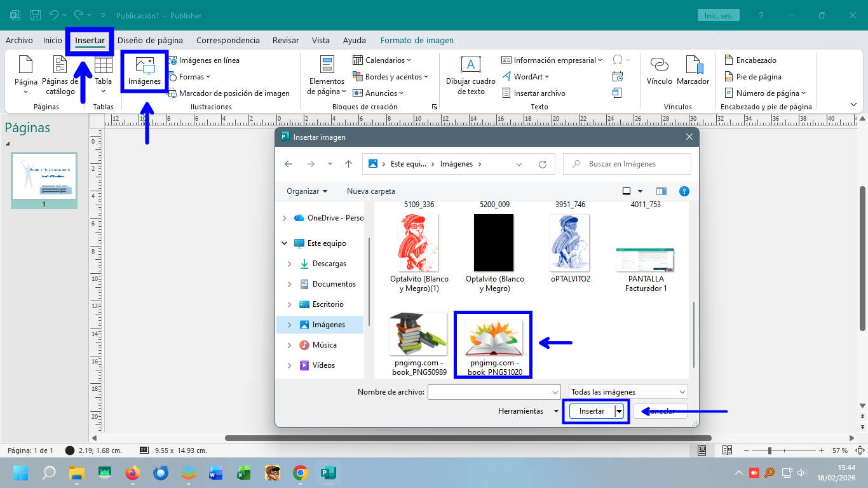
Task: Click the dialog's refresh icon
Action: pos(543,164)
